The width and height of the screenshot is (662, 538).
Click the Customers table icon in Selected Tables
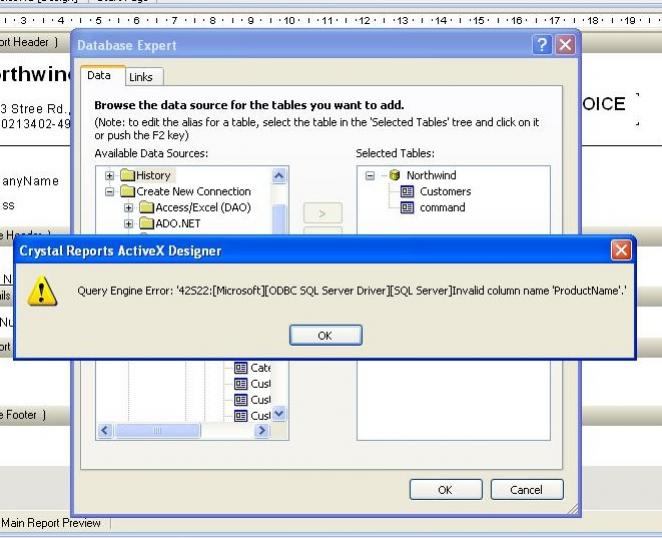[x=407, y=192]
